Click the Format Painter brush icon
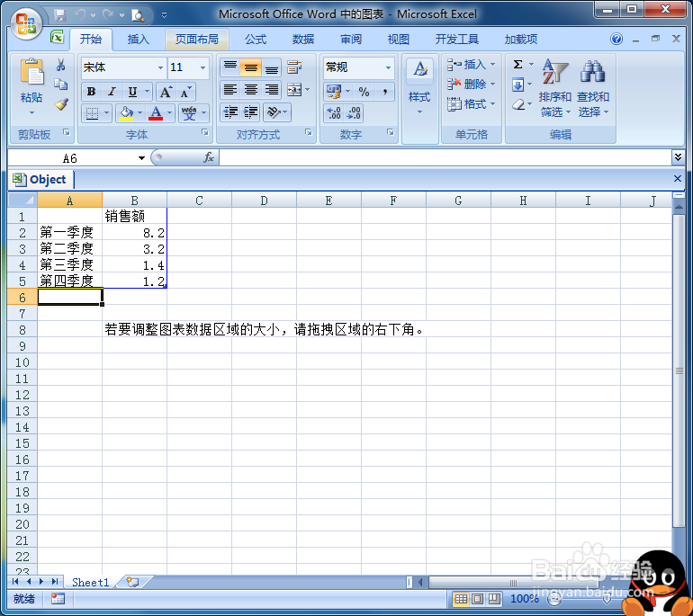This screenshot has height=616, width=693. (x=61, y=104)
